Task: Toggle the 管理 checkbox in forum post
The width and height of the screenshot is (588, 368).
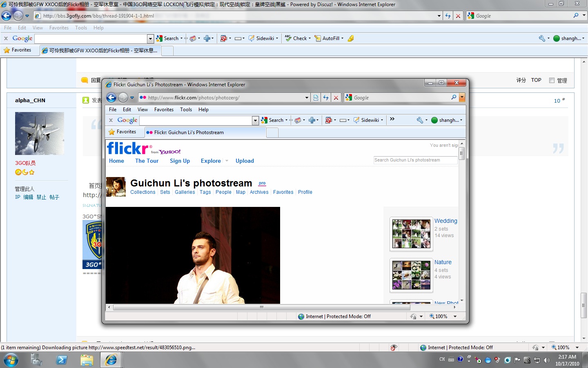Action: [552, 80]
